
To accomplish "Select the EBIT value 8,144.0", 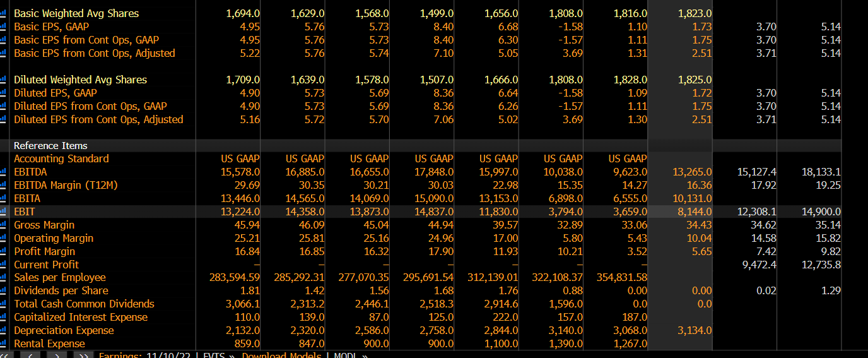I will pyautogui.click(x=695, y=212).
